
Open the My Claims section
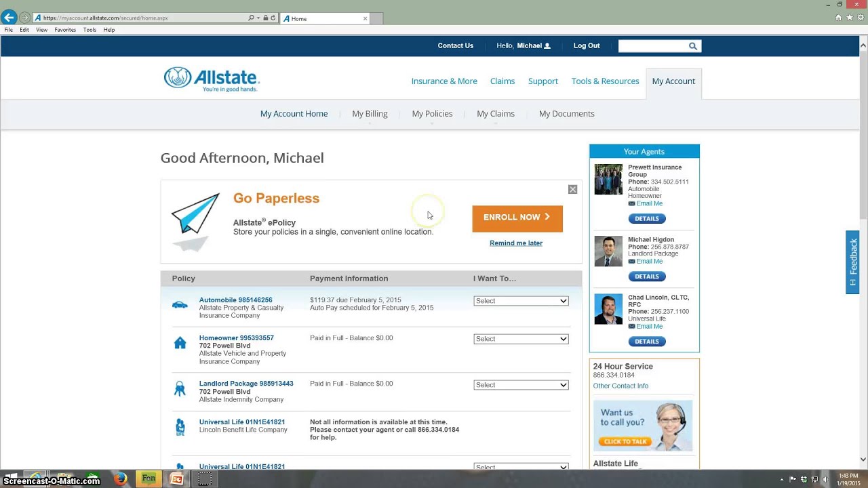point(496,114)
